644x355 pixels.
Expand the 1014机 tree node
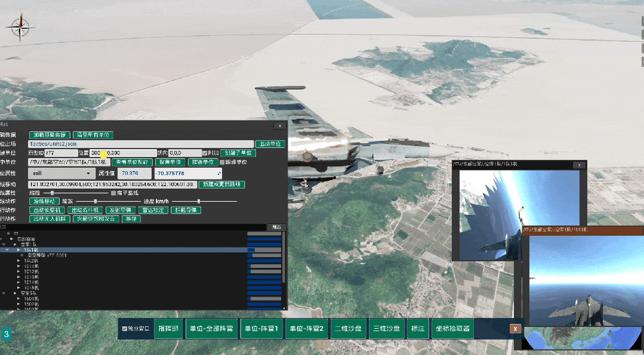(19, 282)
